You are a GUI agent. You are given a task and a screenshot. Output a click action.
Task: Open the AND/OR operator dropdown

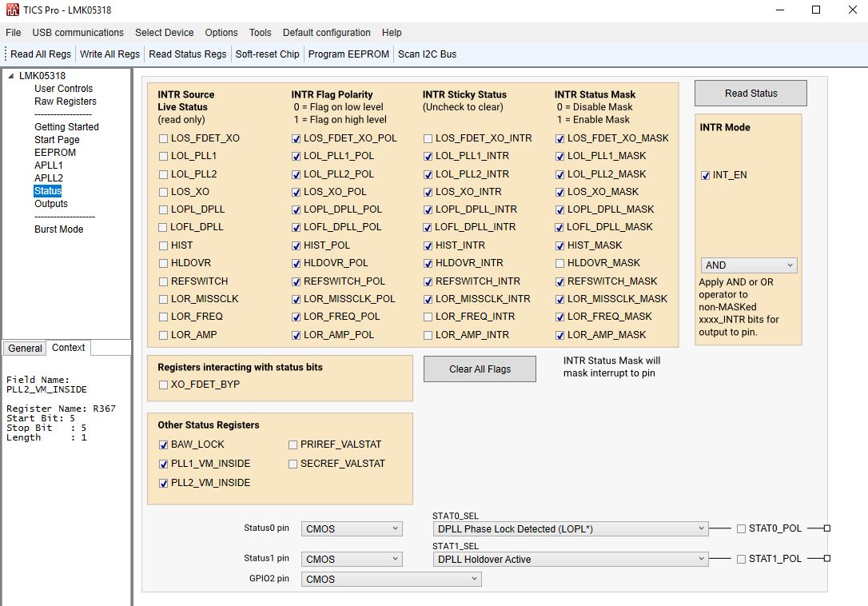point(749,265)
